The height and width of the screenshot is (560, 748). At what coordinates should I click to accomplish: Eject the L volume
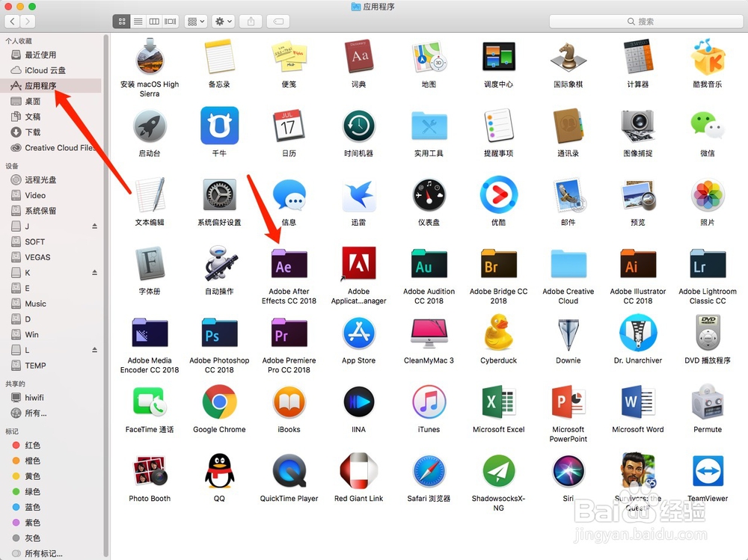click(94, 350)
